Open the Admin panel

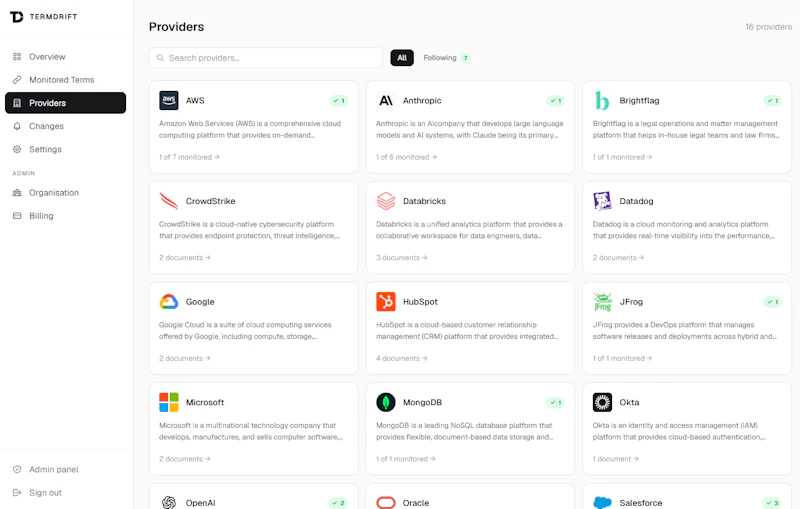click(65, 469)
